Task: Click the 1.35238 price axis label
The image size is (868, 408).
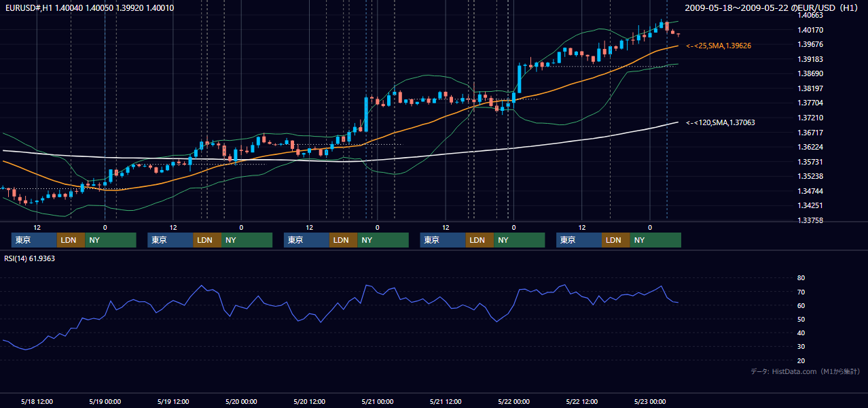Action: pos(810,176)
